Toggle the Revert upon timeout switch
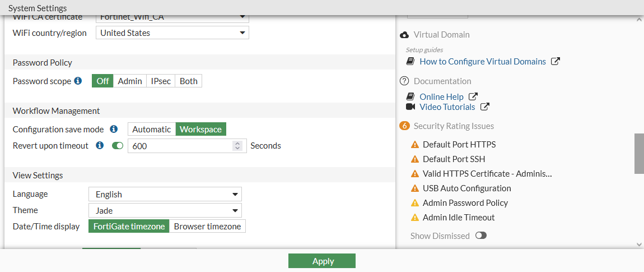 tap(118, 146)
